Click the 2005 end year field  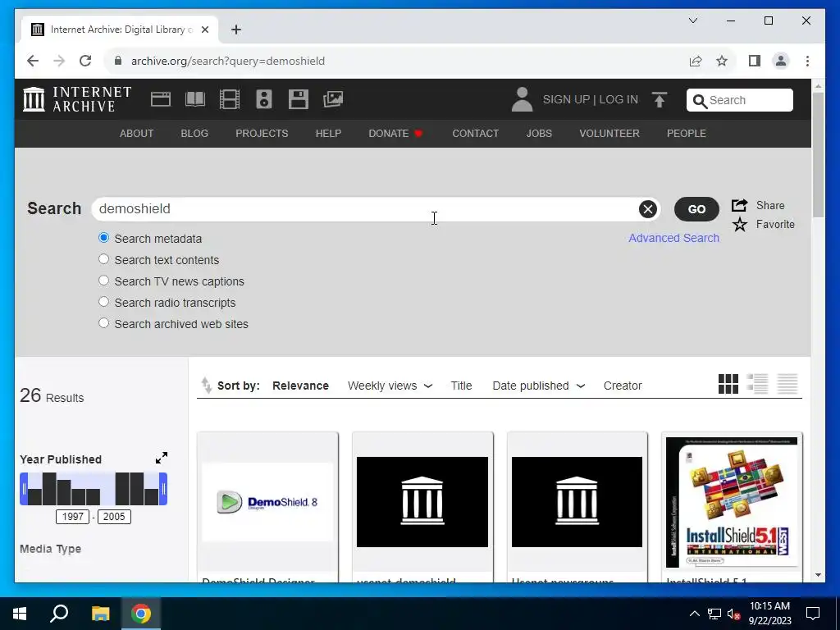point(114,517)
